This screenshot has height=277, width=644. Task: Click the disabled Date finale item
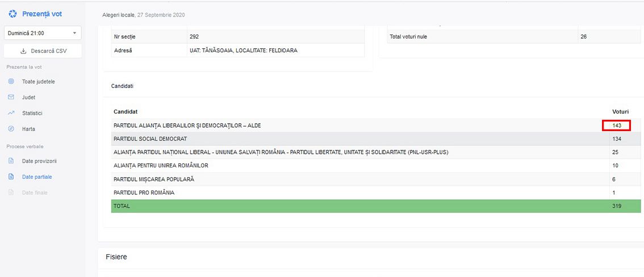coord(35,193)
